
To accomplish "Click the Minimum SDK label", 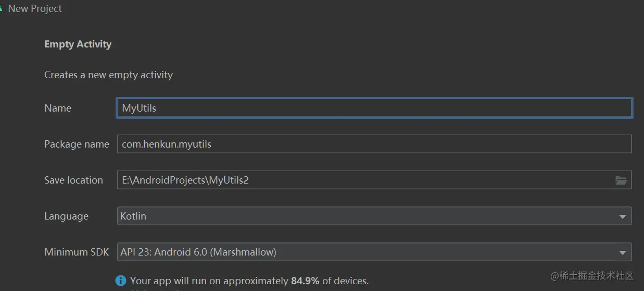I will click(76, 252).
